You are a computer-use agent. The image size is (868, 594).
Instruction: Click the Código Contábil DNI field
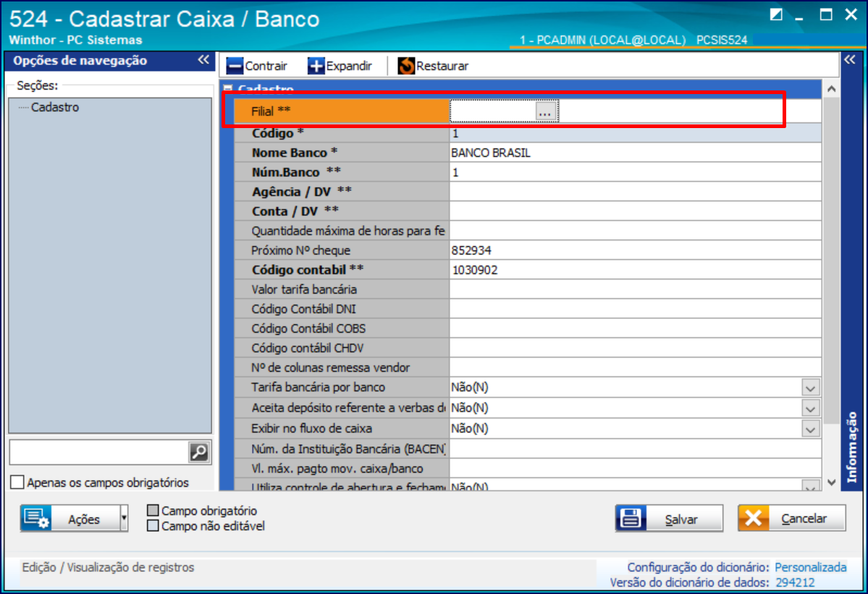pyautogui.click(x=636, y=309)
